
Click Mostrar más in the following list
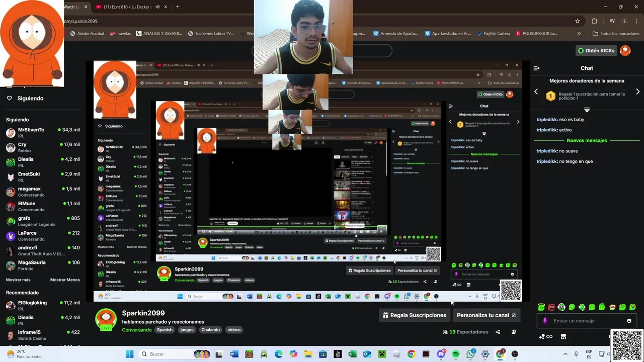pos(18,280)
